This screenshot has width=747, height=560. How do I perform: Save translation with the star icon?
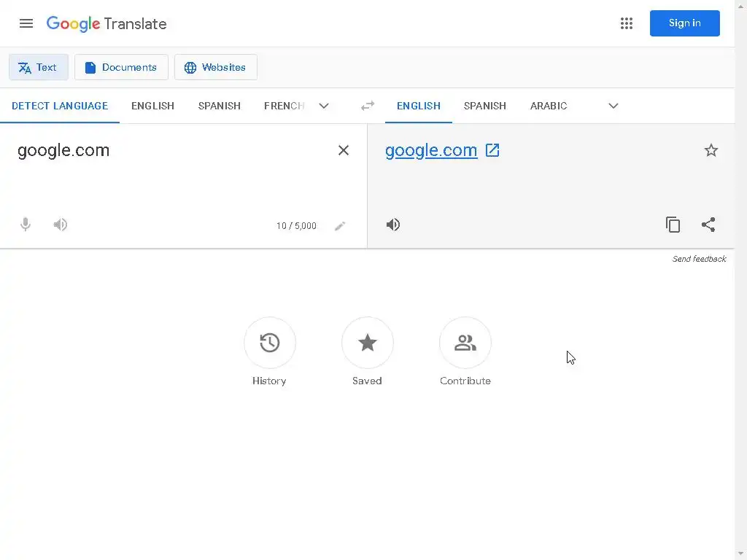(711, 150)
